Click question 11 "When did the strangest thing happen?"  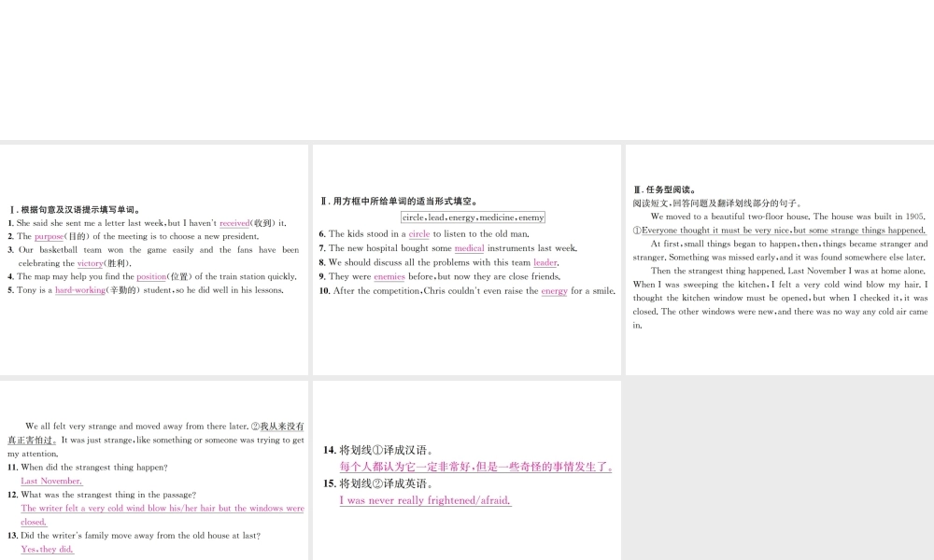[88, 468]
